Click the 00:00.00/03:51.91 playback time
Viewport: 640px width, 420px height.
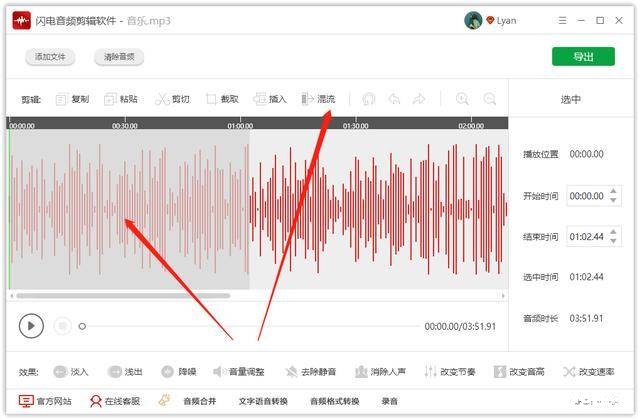[460, 327]
